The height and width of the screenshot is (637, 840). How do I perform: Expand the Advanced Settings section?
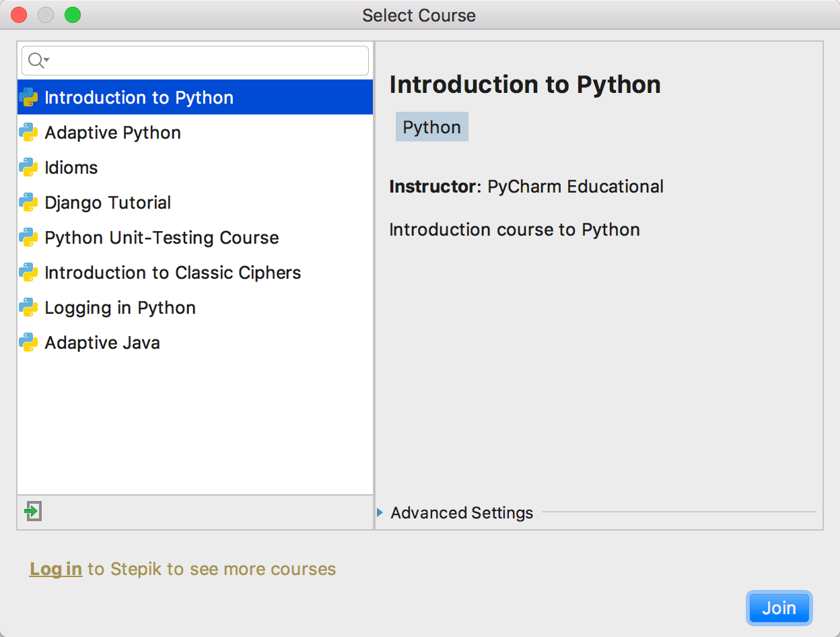(x=381, y=513)
